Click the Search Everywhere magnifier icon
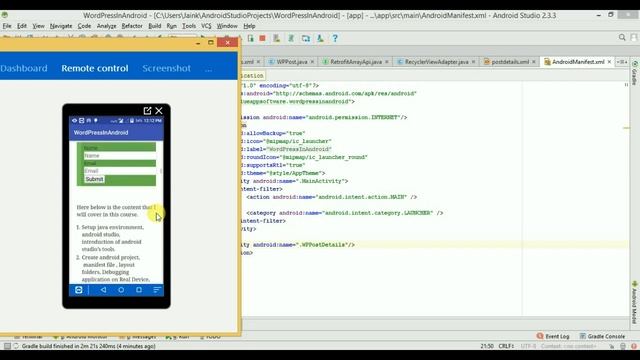The width and height of the screenshot is (640, 360). click(x=622, y=38)
